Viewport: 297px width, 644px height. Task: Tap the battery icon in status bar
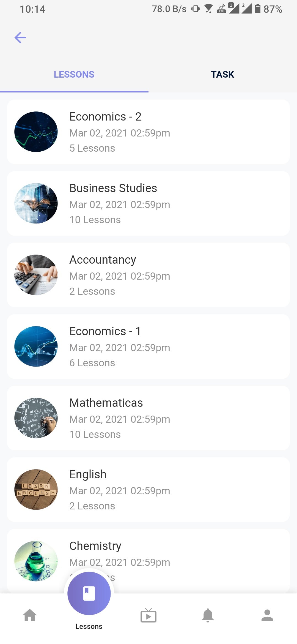(x=257, y=9)
